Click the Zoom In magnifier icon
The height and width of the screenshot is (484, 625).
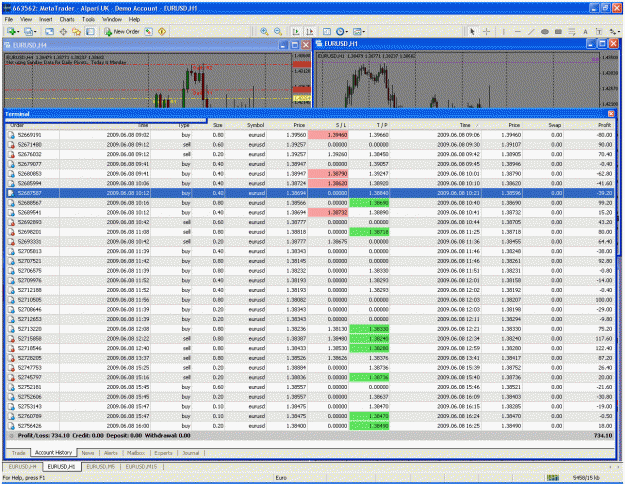coord(264,31)
